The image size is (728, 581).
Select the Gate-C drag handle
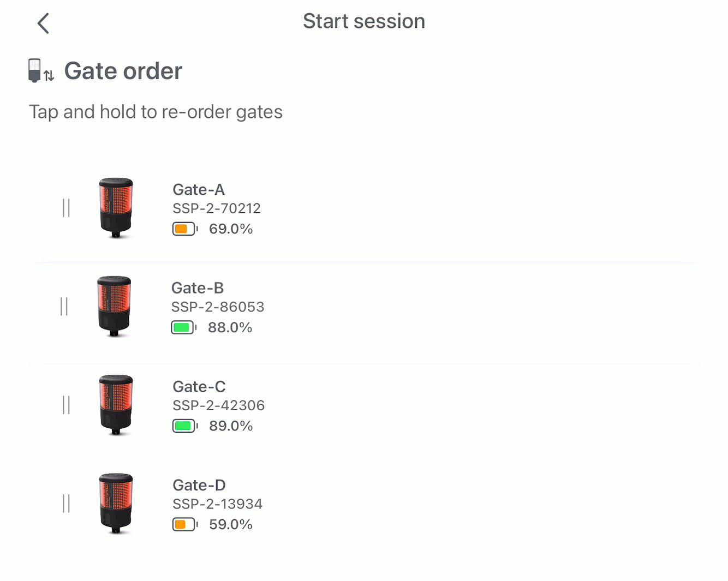tap(66, 405)
